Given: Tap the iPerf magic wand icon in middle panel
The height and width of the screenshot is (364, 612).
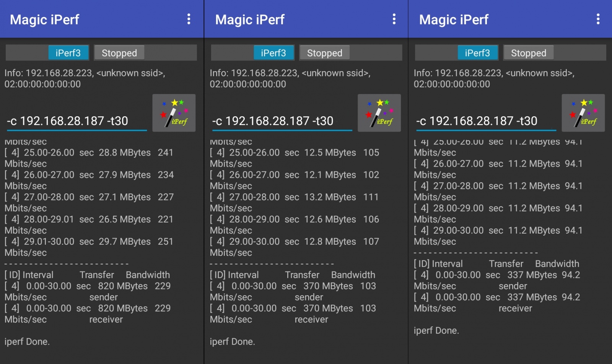Looking at the screenshot, I should tap(379, 113).
